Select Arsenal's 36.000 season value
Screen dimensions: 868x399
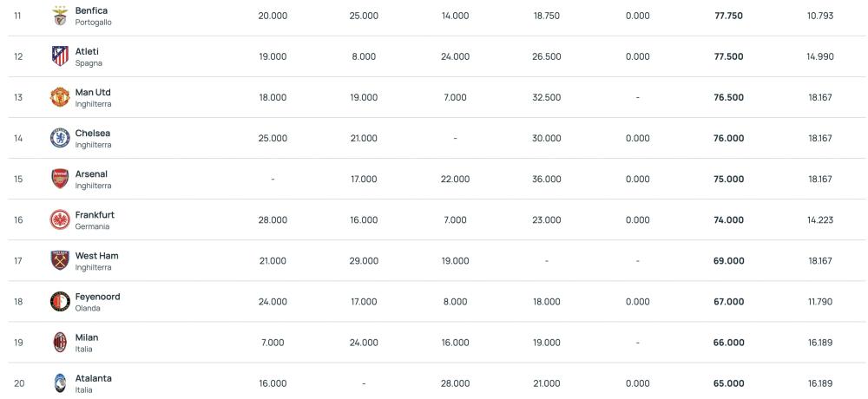(x=546, y=180)
